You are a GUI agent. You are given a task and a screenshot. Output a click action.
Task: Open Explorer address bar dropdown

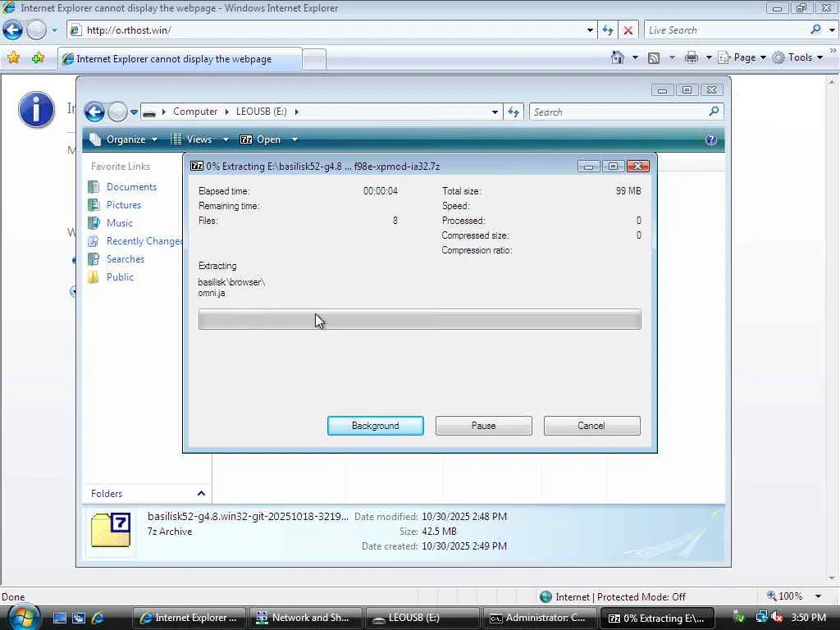point(495,112)
